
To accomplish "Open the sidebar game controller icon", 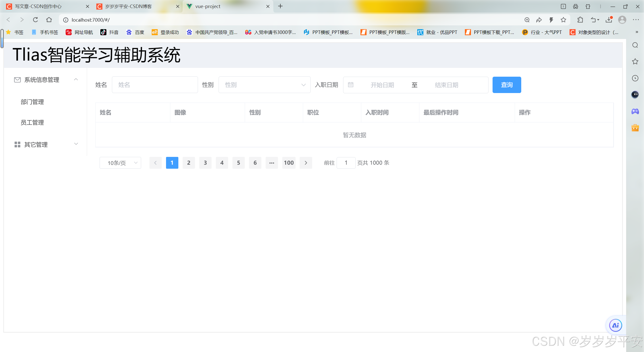I will tap(635, 111).
